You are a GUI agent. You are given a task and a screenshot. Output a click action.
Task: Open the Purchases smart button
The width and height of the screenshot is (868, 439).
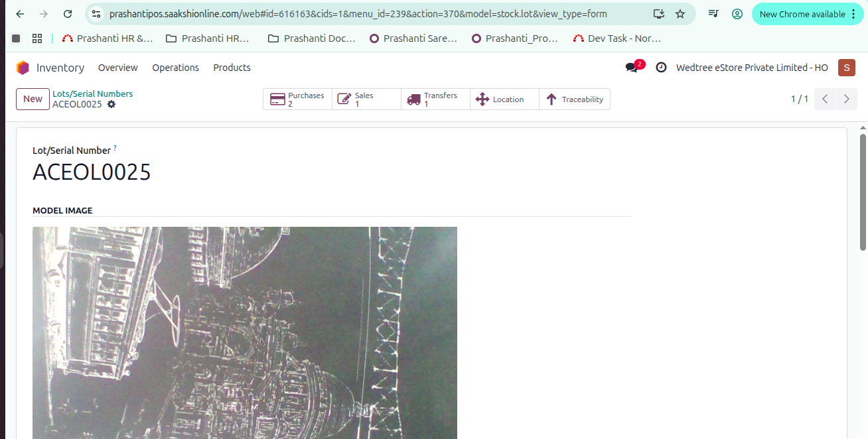[x=297, y=99]
